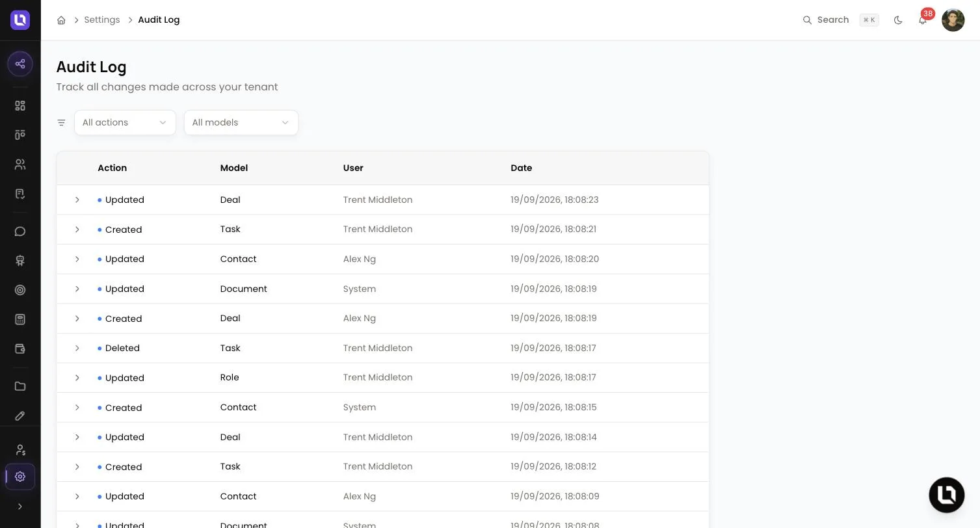Open the floating chat widget logo button
This screenshot has width=980, height=528.
(x=946, y=495)
